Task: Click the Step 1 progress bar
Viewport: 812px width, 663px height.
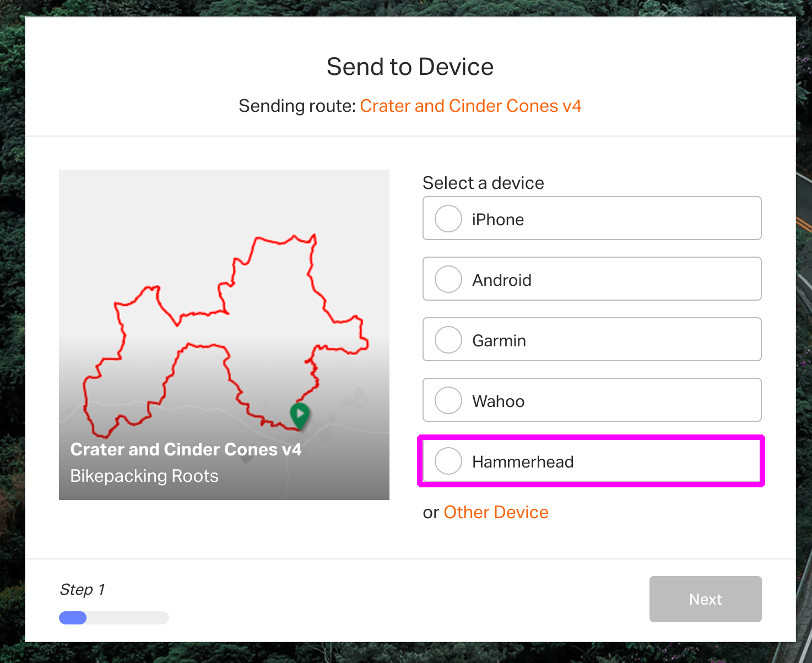Action: coord(114,618)
